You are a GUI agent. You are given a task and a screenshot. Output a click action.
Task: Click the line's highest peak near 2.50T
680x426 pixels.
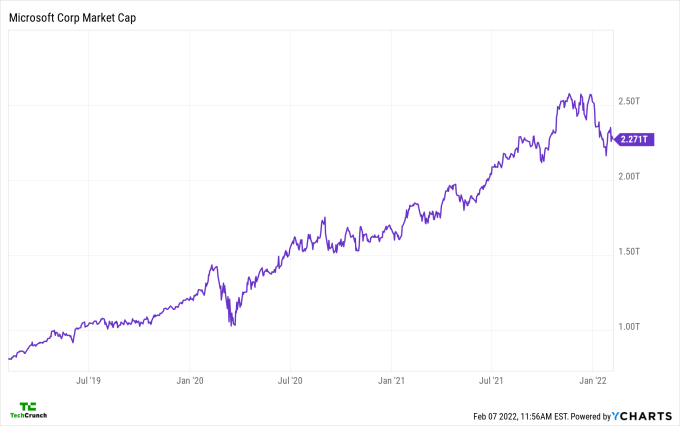pyautogui.click(x=569, y=94)
